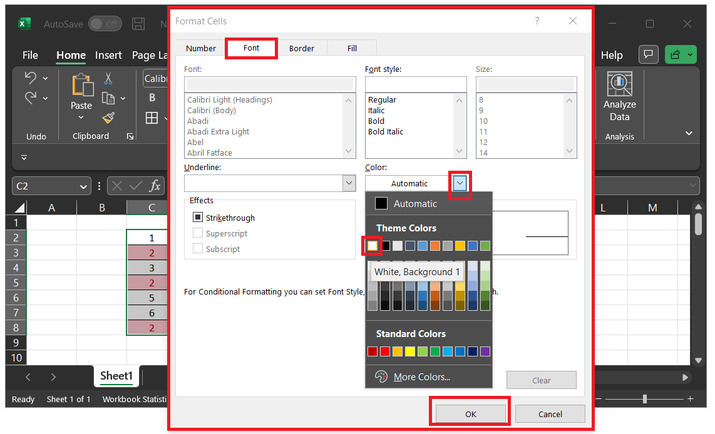Screen dimensions: 715x434
Task: Click the formula bar Enter checkmark icon
Action: point(136,186)
